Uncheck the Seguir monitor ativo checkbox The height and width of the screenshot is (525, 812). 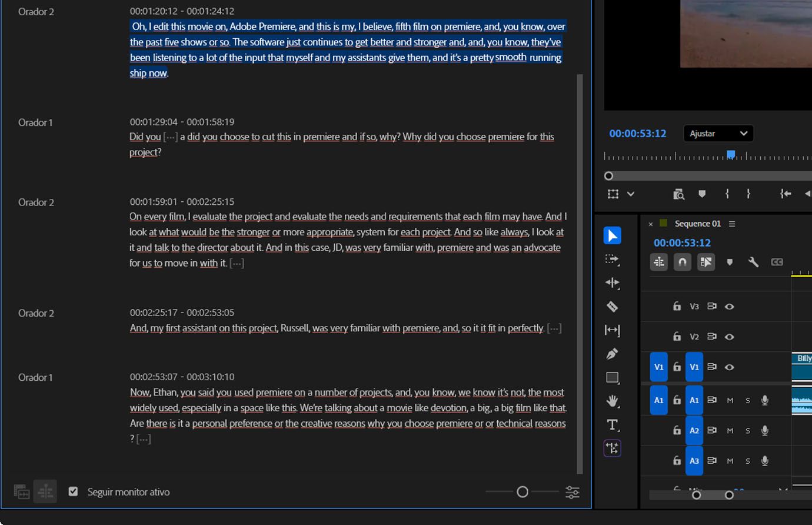pos(73,491)
